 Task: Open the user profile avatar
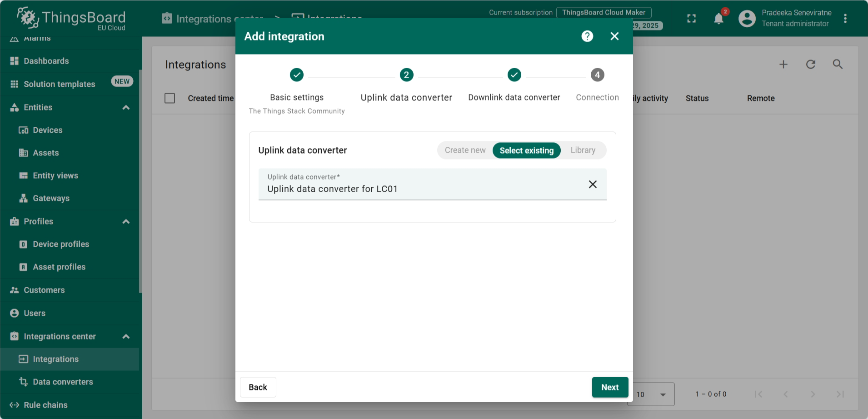747,19
